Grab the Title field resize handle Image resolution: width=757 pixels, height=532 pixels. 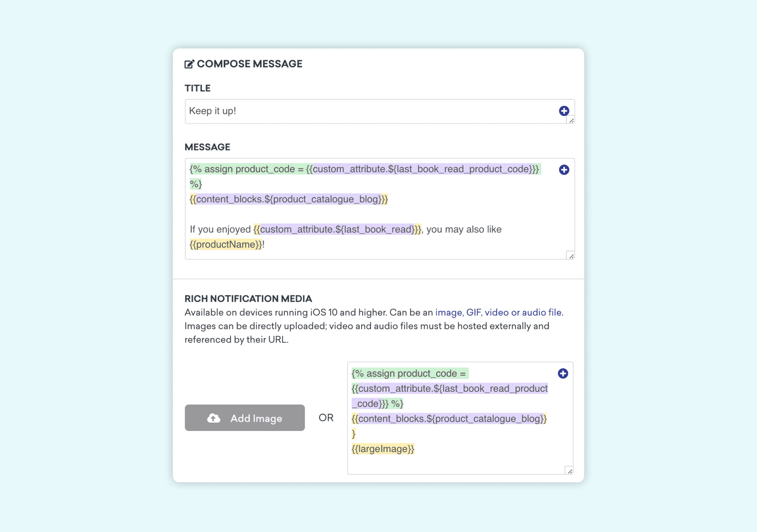[571, 120]
